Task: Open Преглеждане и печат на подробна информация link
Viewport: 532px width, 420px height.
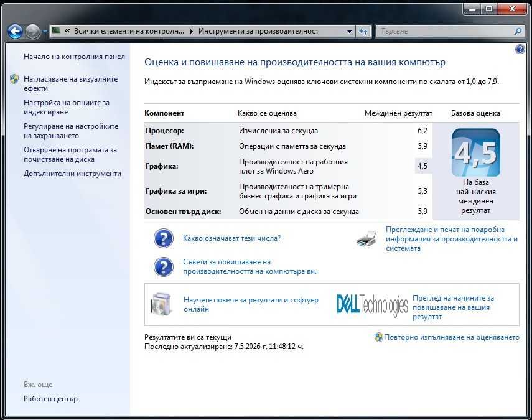Action: click(452, 239)
